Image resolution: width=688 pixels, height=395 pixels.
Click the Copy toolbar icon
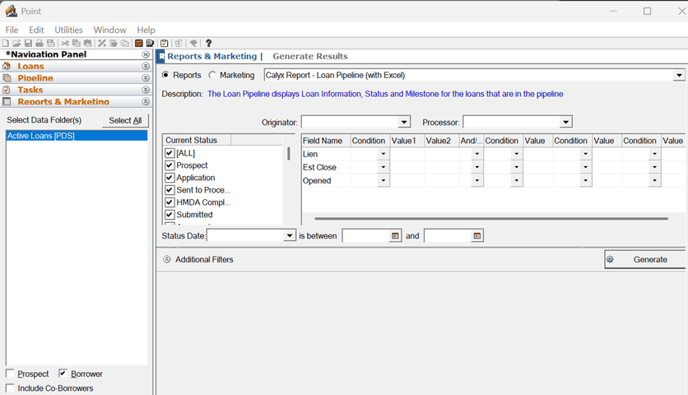76,43
